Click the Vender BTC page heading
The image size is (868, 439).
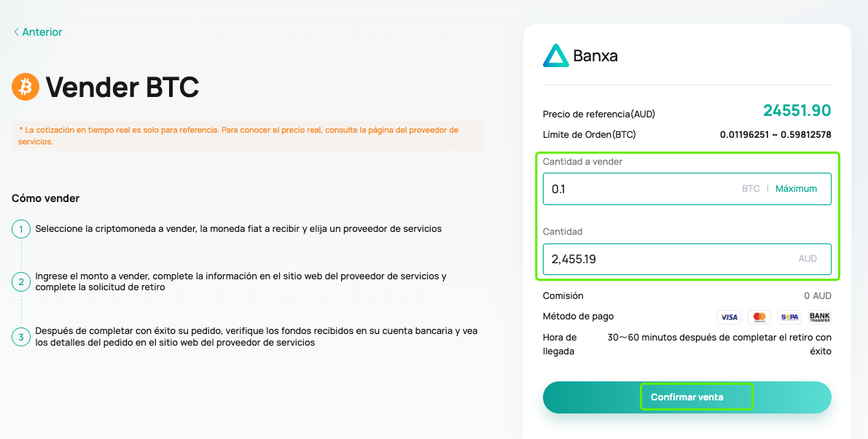[x=122, y=88]
